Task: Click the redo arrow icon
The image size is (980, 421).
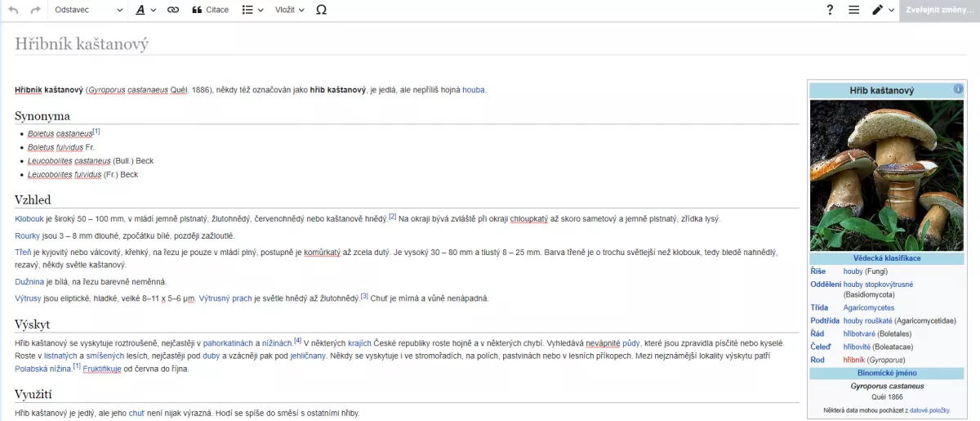Action: click(x=35, y=10)
